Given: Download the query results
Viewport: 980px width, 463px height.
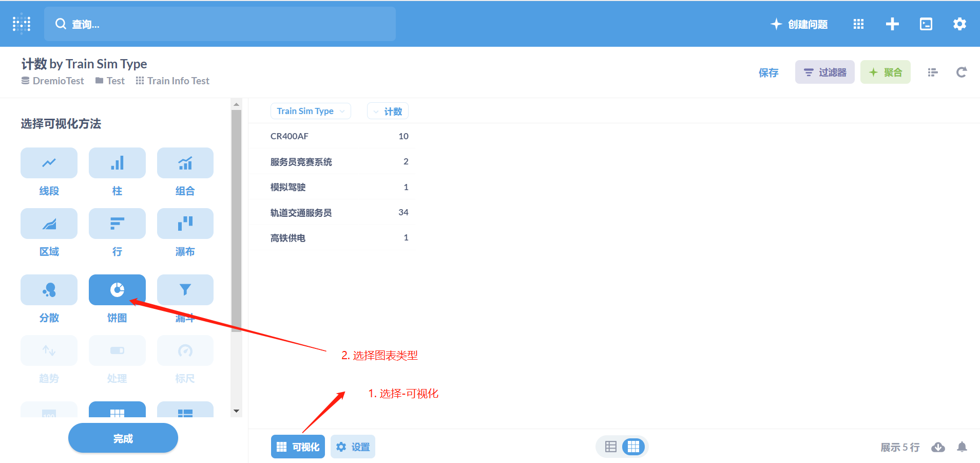Looking at the screenshot, I should tap(939, 447).
